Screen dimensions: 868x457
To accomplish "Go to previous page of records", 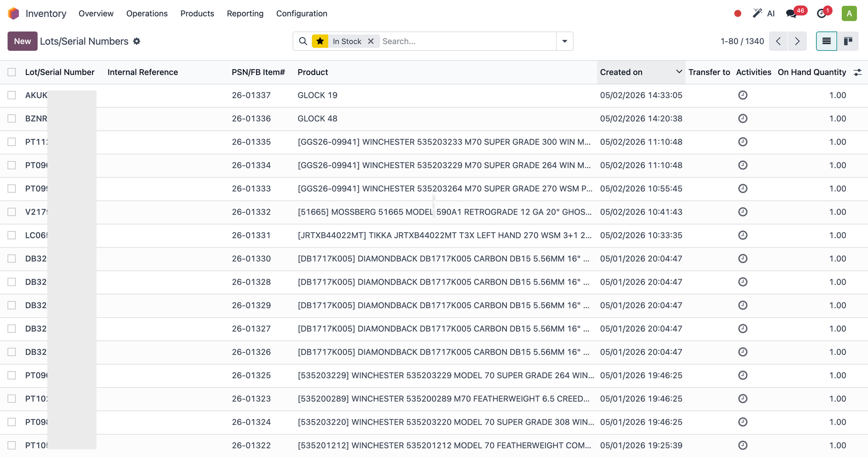I will [778, 41].
